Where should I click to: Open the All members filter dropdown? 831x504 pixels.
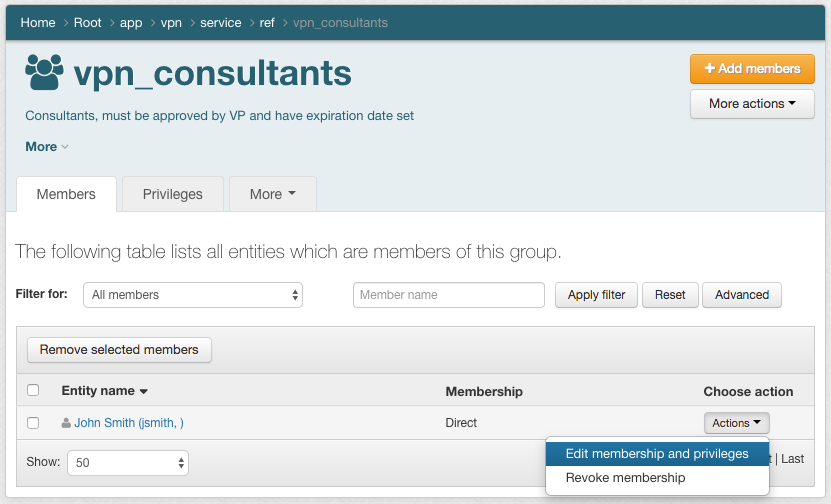point(193,295)
